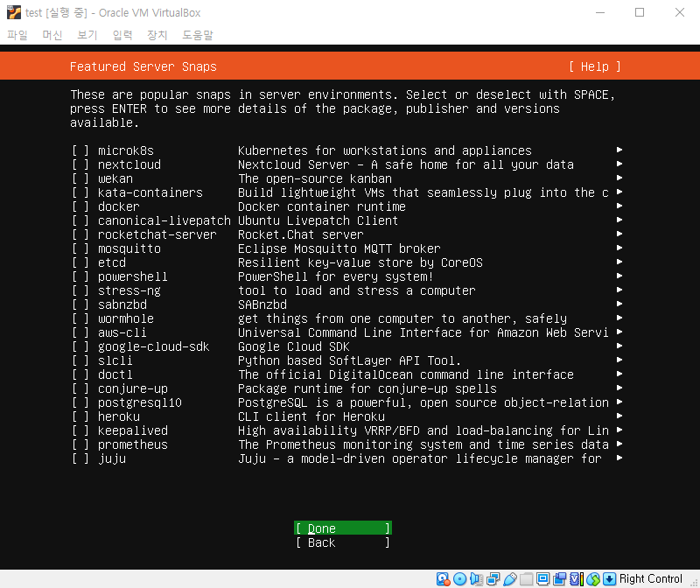Expand the stress-ng row arrow

click(x=619, y=290)
